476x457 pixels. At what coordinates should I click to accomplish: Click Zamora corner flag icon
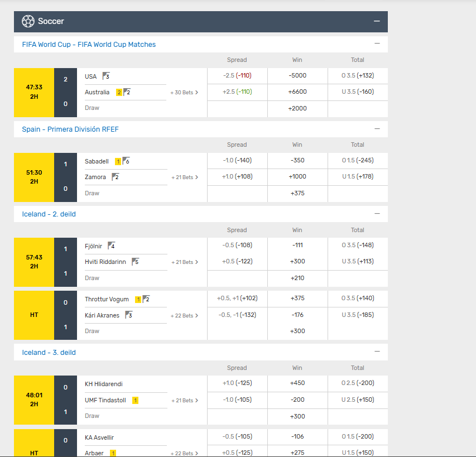[116, 177]
